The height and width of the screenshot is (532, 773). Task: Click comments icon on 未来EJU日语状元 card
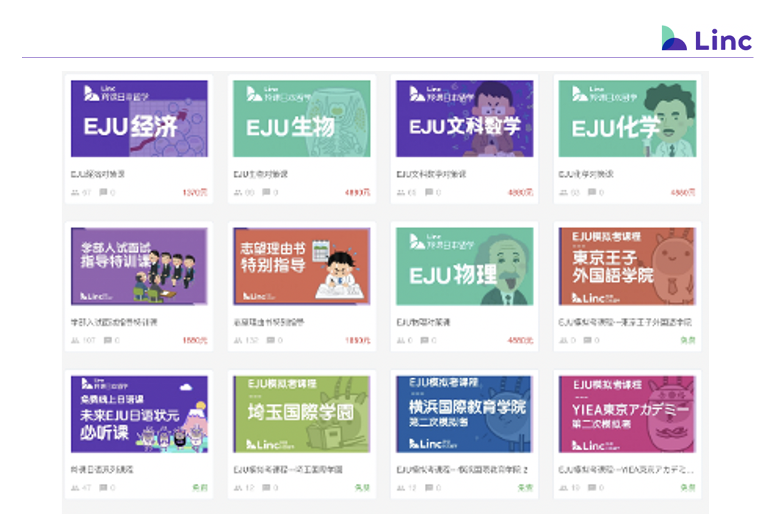(x=103, y=487)
